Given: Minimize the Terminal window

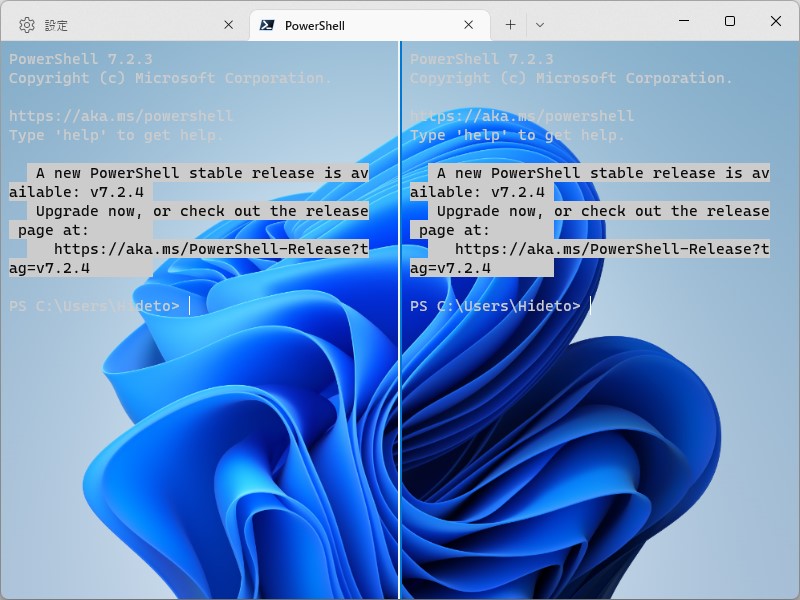Looking at the screenshot, I should (x=684, y=21).
